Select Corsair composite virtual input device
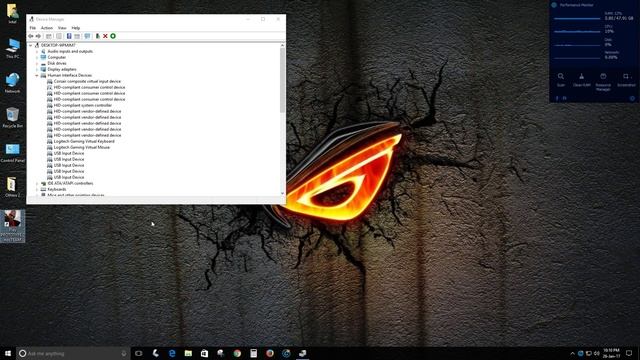Image resolution: width=640 pixels, height=360 pixels. click(x=87, y=81)
